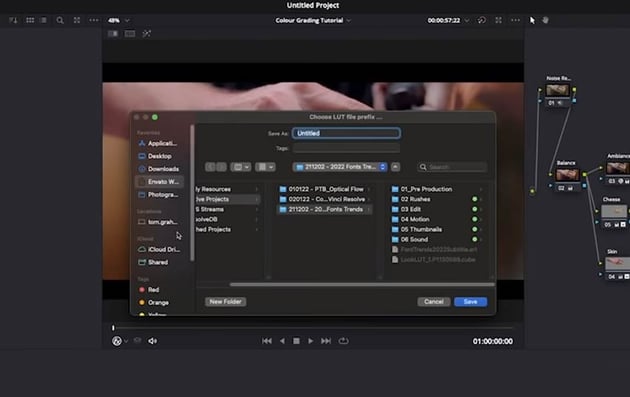Viewport: 630px width, 397px height.
Task: Open the 211202 folder path popup
Action: pyautogui.click(x=340, y=167)
